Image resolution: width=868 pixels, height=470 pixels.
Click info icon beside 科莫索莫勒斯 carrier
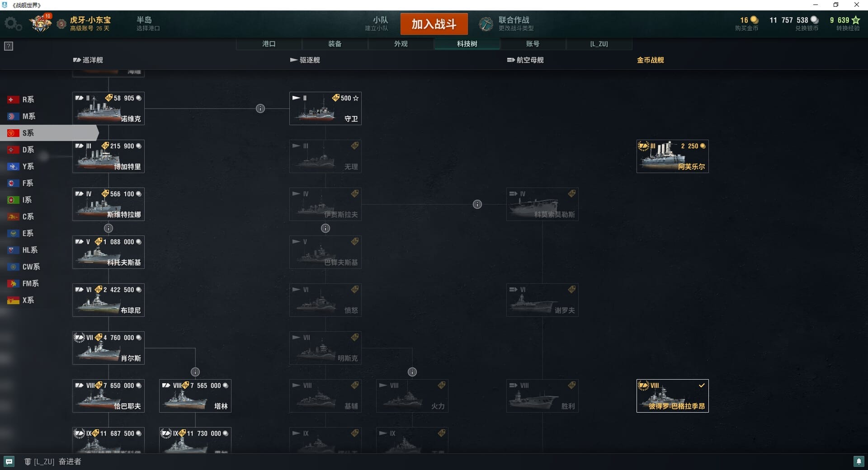[477, 204]
